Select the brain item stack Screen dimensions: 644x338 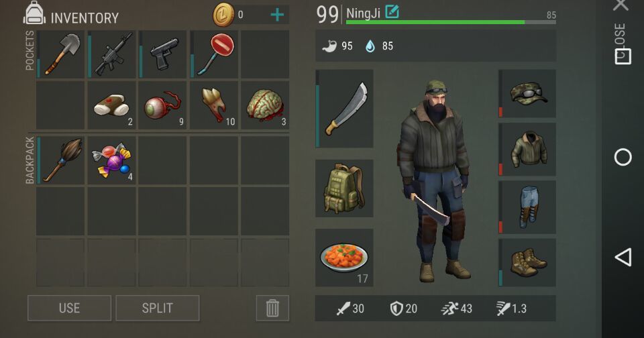tap(266, 105)
